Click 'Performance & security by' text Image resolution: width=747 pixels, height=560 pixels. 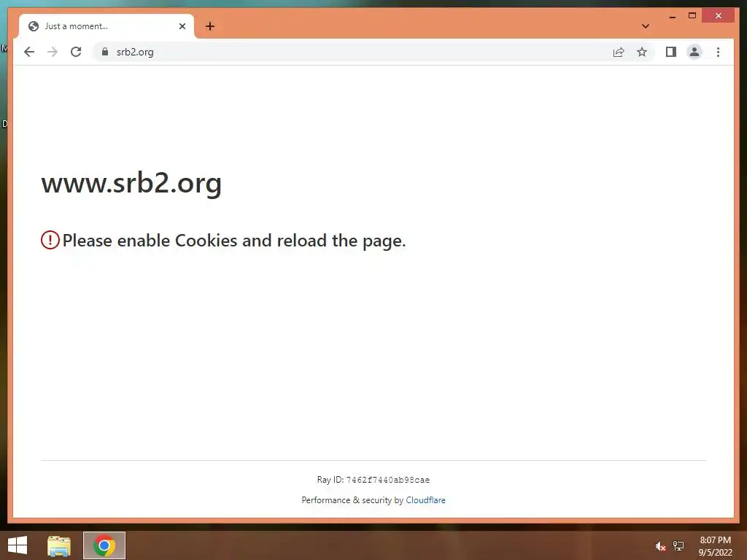coord(352,500)
